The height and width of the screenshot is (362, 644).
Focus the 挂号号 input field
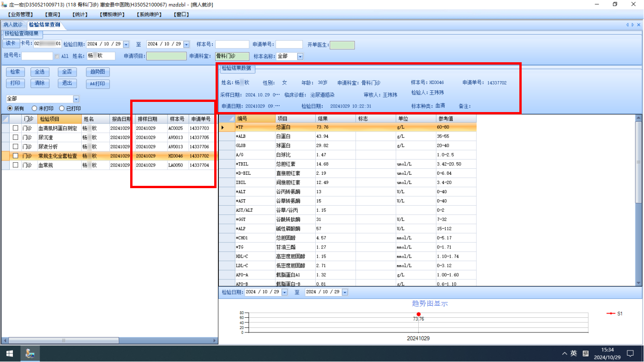tap(37, 56)
